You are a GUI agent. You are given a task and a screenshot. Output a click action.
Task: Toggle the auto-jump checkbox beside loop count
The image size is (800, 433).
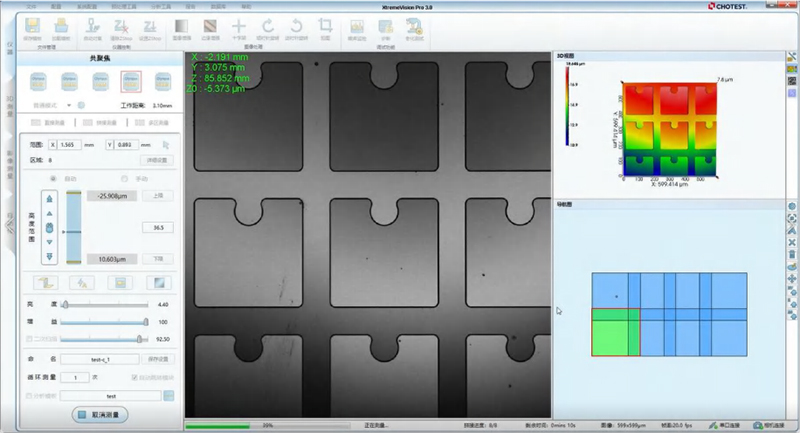click(x=136, y=377)
